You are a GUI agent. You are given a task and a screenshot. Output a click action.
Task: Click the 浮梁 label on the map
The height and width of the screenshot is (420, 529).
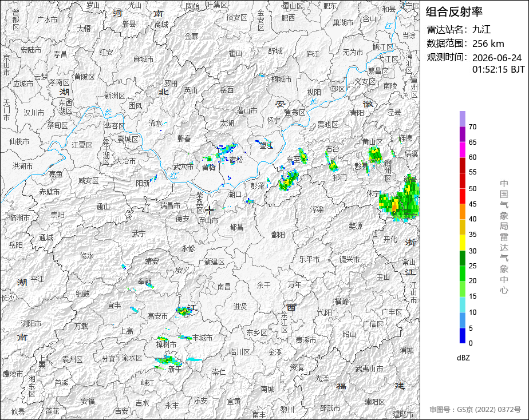pos(317,209)
